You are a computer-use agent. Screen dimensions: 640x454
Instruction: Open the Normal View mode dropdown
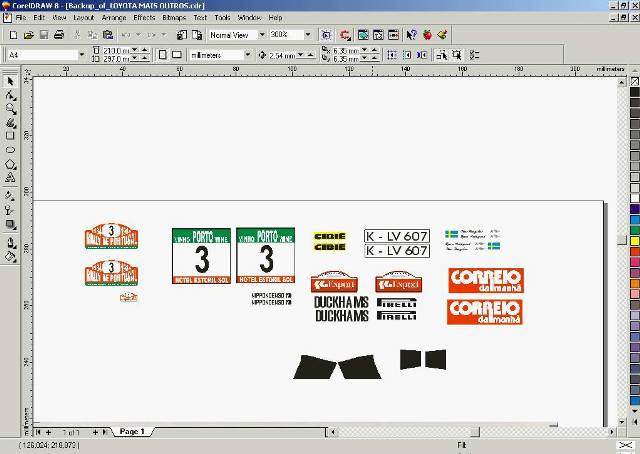(262, 35)
